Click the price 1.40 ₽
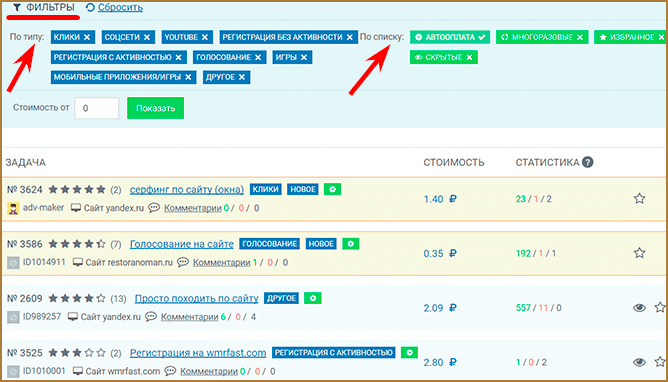Screen dimensions: 668x382 (x=440, y=199)
